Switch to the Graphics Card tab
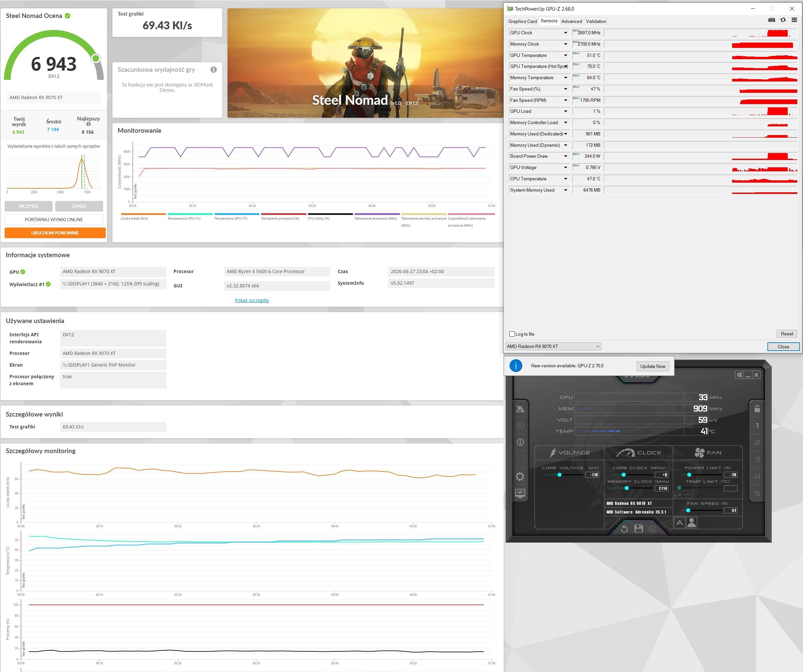 point(522,21)
